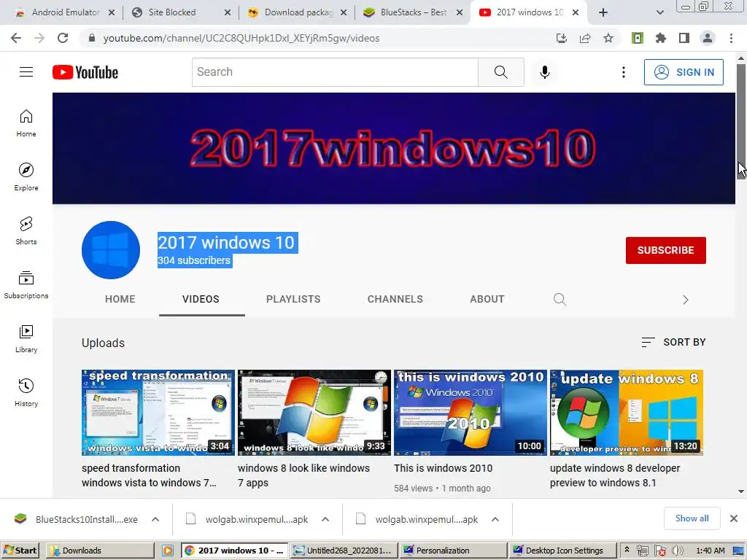Reload the page
This screenshot has width=747, height=560.
[63, 38]
